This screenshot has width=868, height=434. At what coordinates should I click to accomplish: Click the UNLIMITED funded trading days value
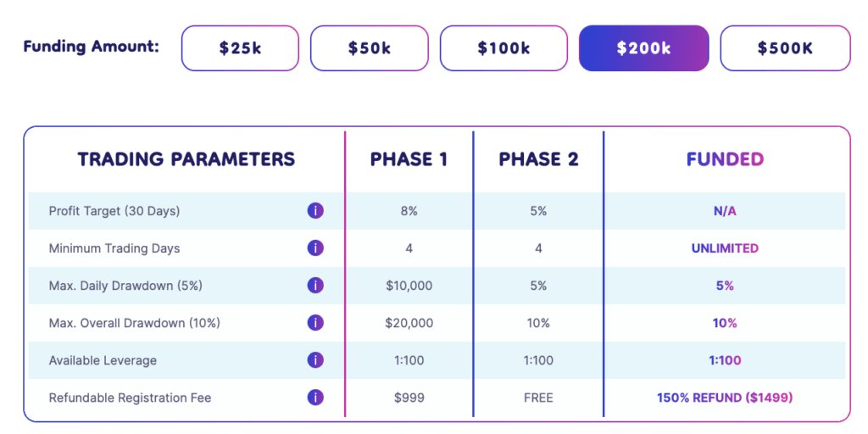tap(726, 248)
